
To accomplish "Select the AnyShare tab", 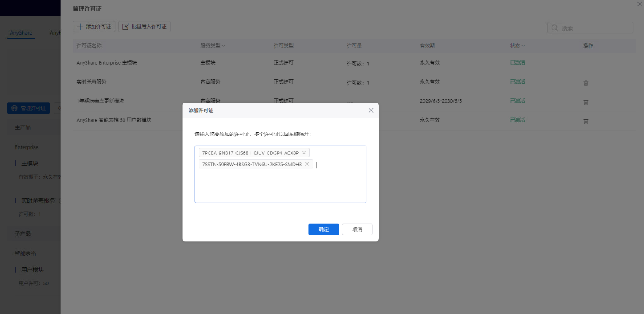I will pyautogui.click(x=21, y=33).
